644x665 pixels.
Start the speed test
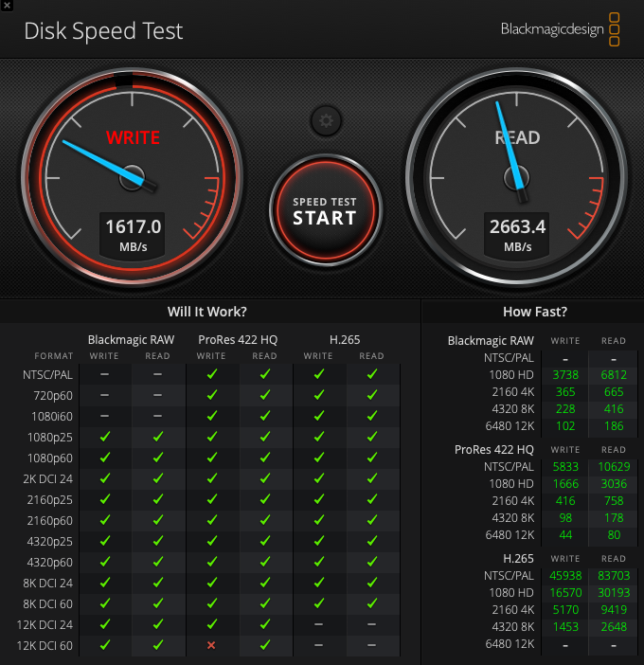click(x=325, y=210)
